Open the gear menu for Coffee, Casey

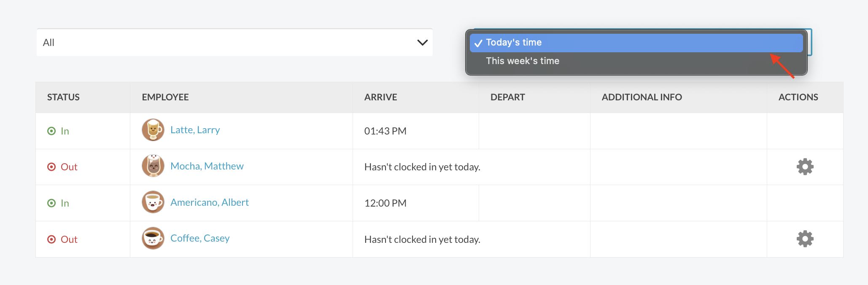[x=805, y=239]
